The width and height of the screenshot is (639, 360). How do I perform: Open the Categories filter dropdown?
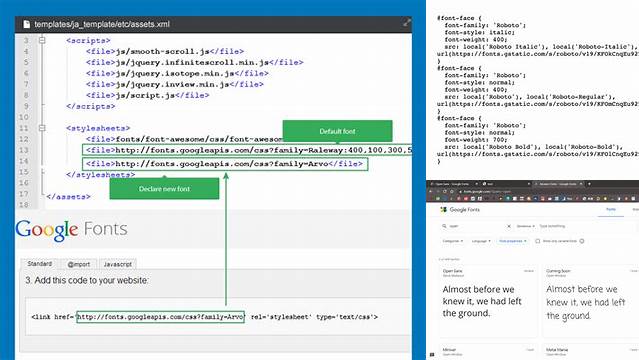tap(453, 241)
